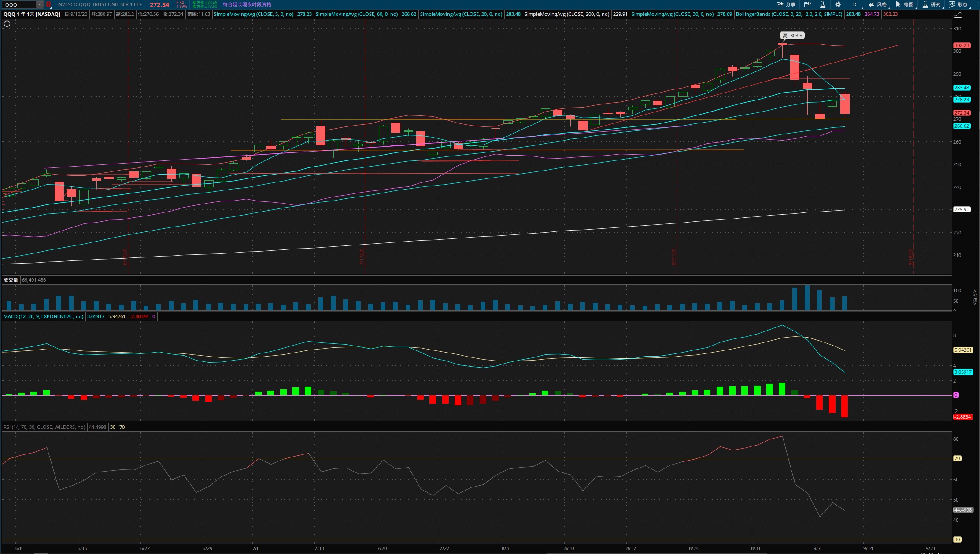980x554 pixels.
Task: Click the RSI 30 oversold level tag
Action: click(x=957, y=539)
